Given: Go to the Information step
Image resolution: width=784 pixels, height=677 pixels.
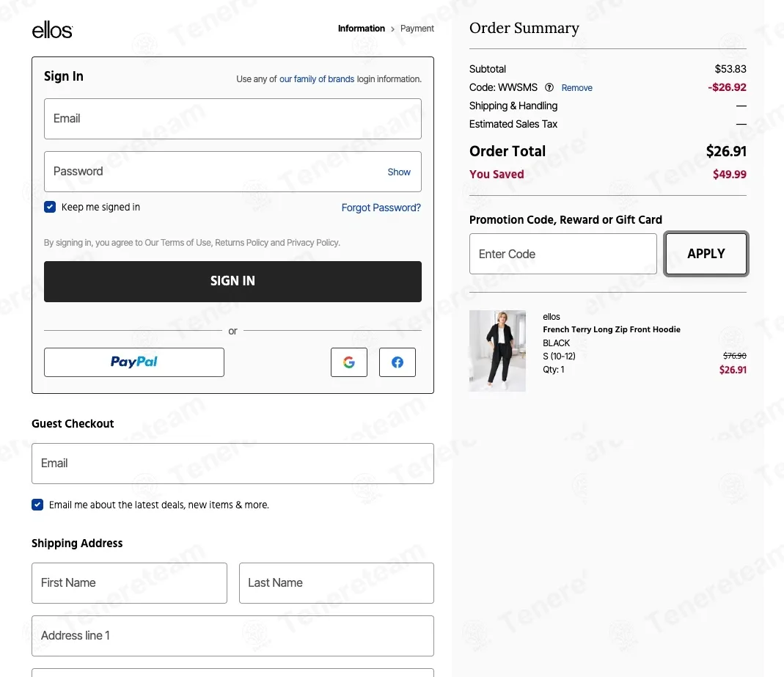Looking at the screenshot, I should tap(361, 29).
